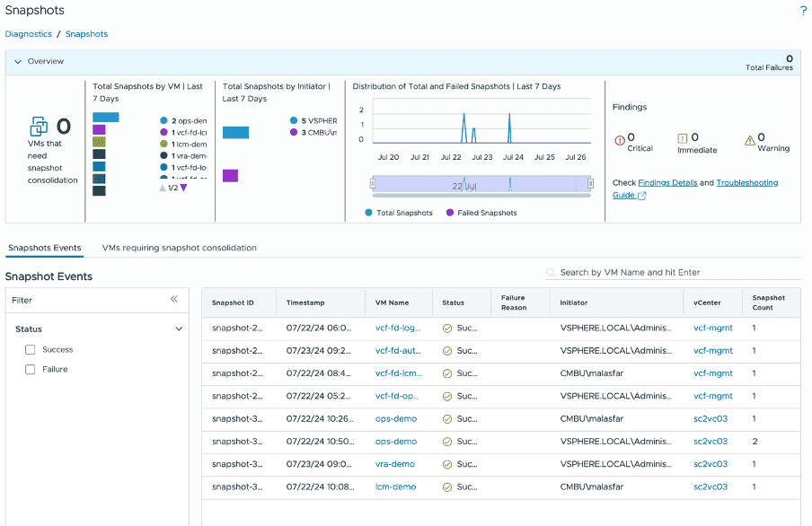This screenshot has height=526, width=812.
Task: Select the Snapshots Events tab
Action: (x=44, y=248)
